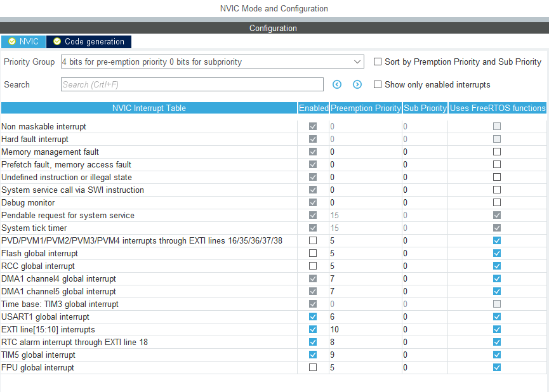Click the check icon on Code generation tab

(x=57, y=42)
